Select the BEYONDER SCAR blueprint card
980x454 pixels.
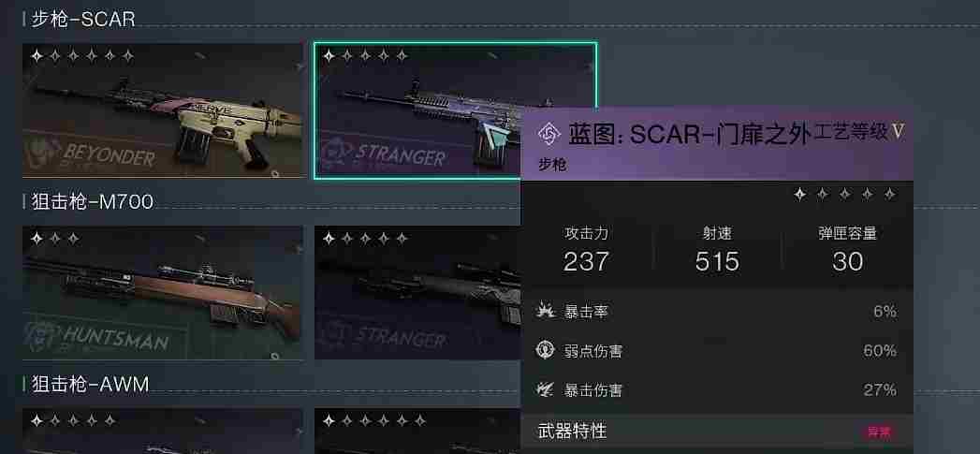click(163, 110)
